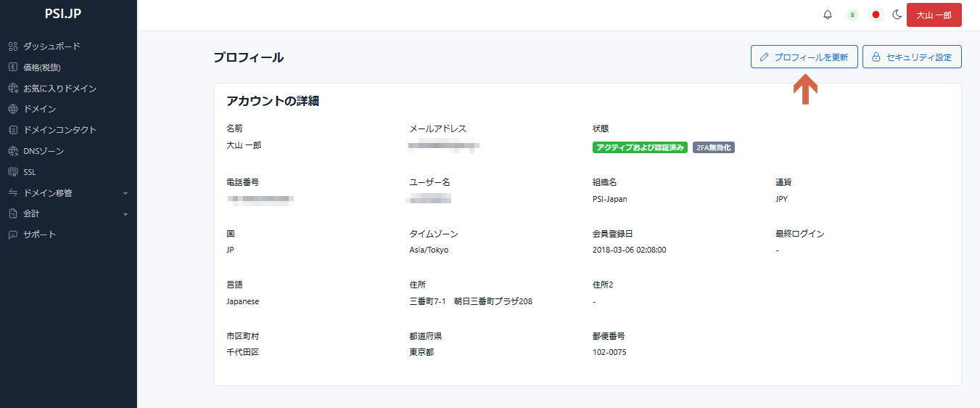Screen dimensions: 980x408
Task: Click the SSL sidebar icon
Action: click(12, 172)
